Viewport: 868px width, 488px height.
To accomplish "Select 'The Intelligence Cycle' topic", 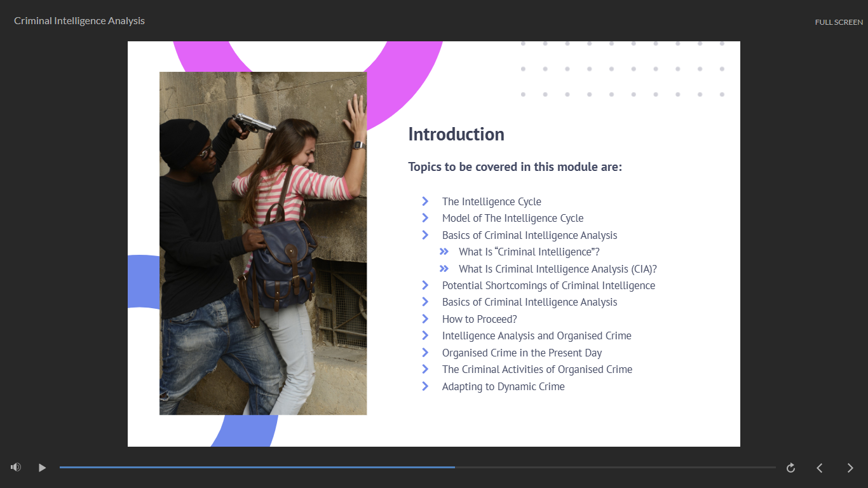I will coord(492,201).
